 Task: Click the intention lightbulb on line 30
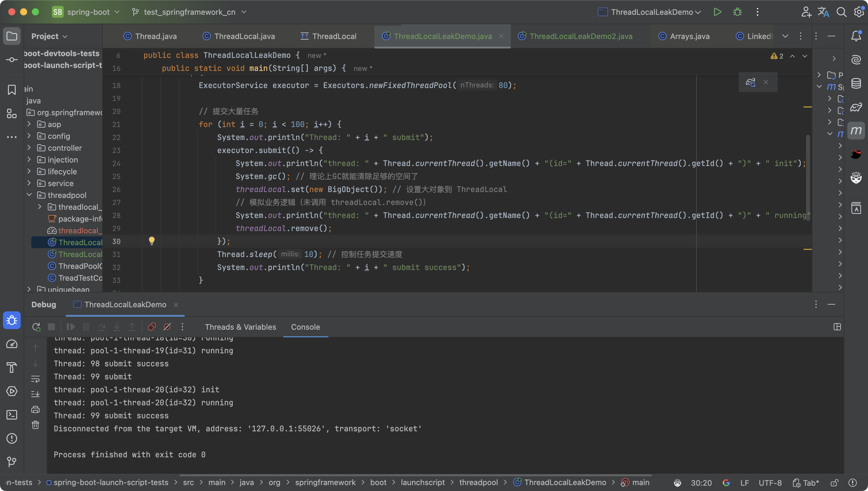click(x=152, y=241)
